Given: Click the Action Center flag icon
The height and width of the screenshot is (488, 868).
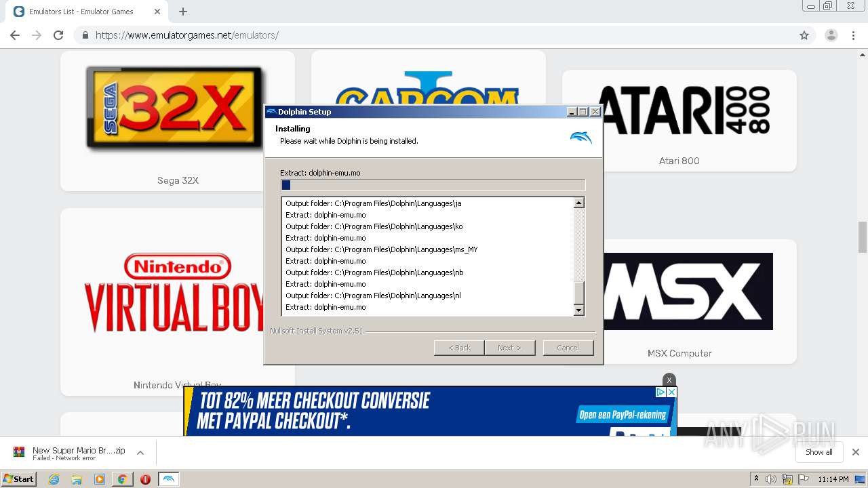Looking at the screenshot, I should pos(804,479).
